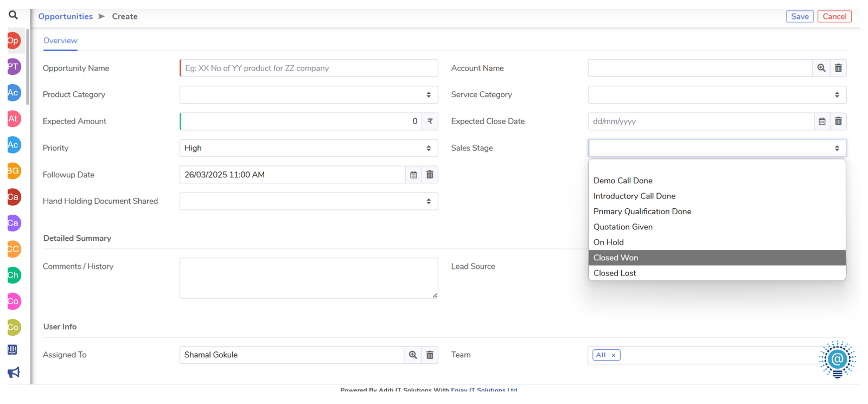Open Assigned To user lookup icon
Image resolution: width=868 pixels, height=404 pixels.
point(413,355)
